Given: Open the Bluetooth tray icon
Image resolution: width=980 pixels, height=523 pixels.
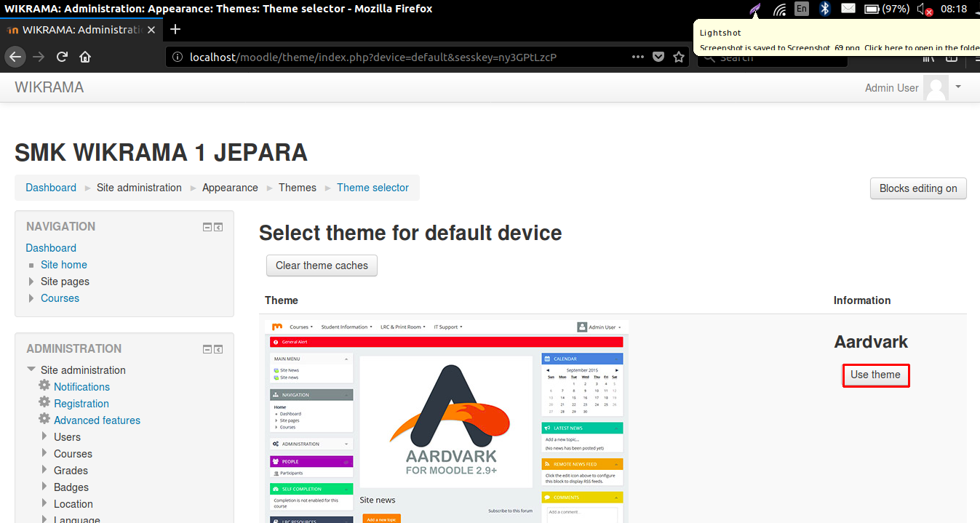Looking at the screenshot, I should (x=825, y=9).
